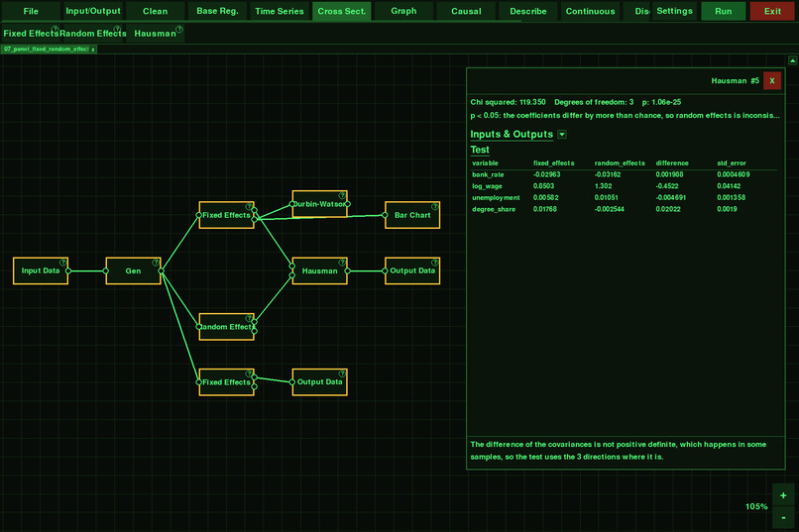Click the Gen node's output port
Screen dimensions: 799x532
click(161, 270)
